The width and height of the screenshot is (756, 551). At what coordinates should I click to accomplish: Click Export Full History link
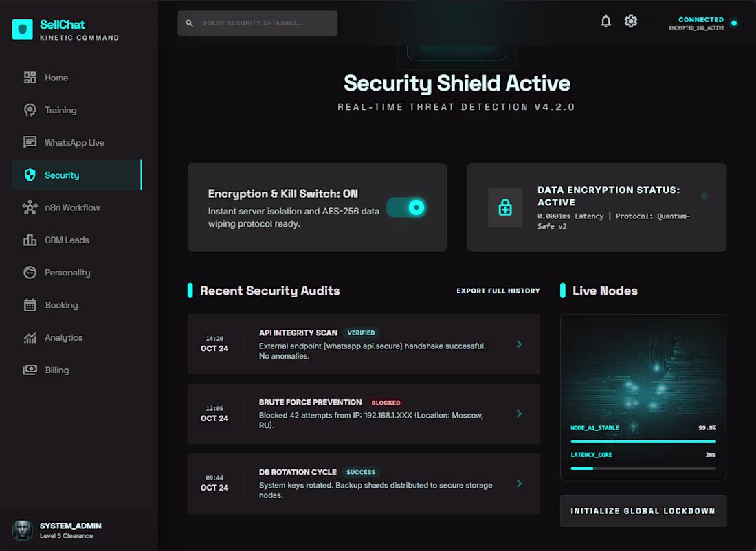pos(498,291)
